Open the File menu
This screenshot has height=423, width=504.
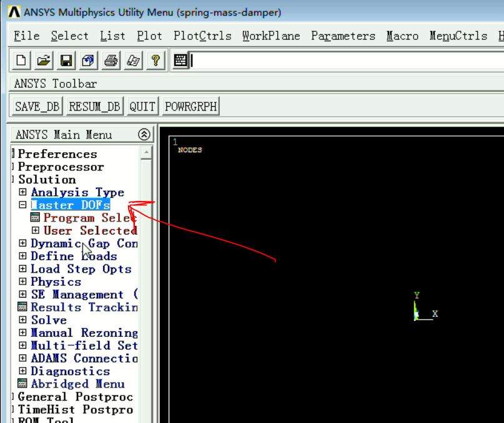coord(27,36)
